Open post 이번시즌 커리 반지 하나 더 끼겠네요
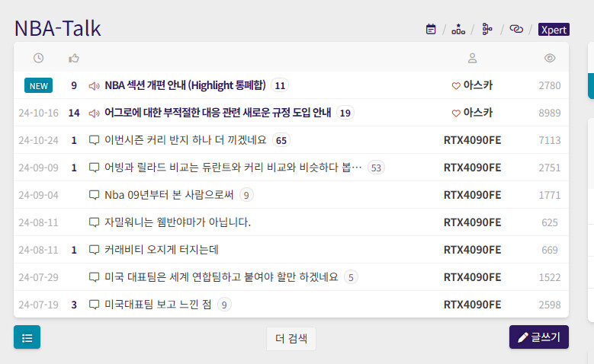The image size is (594, 364). click(x=185, y=140)
